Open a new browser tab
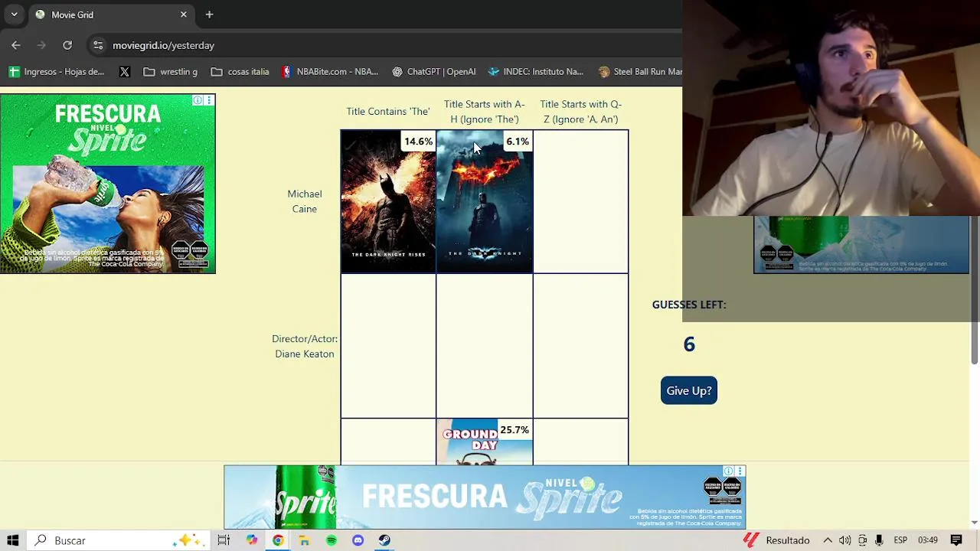The width and height of the screenshot is (980, 551). [x=209, y=15]
